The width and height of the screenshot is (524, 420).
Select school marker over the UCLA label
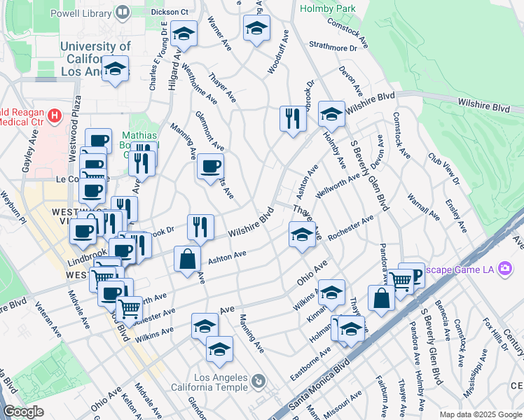point(115,71)
